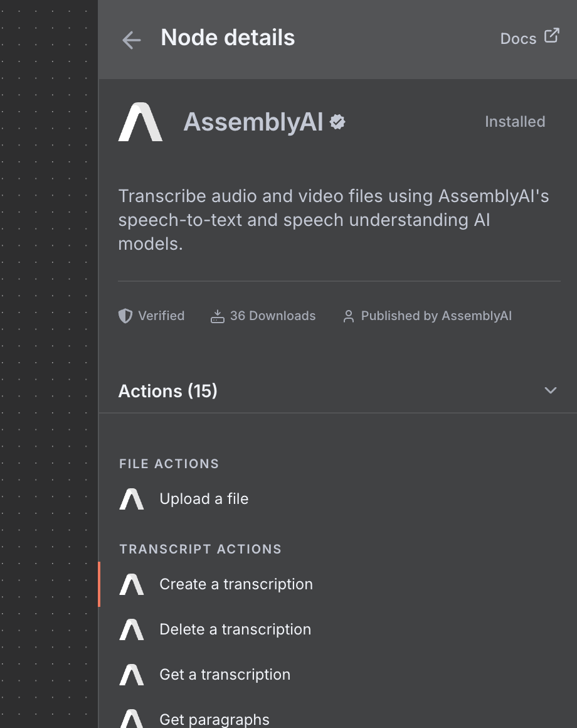
Task: Toggle the Actions (15) section header
Action: [x=168, y=391]
